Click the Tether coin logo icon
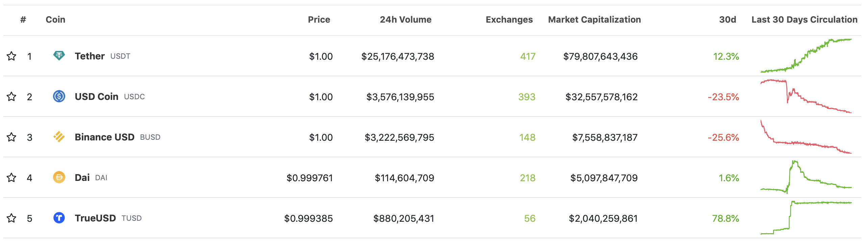Image resolution: width=868 pixels, height=241 pixels. 59,56
